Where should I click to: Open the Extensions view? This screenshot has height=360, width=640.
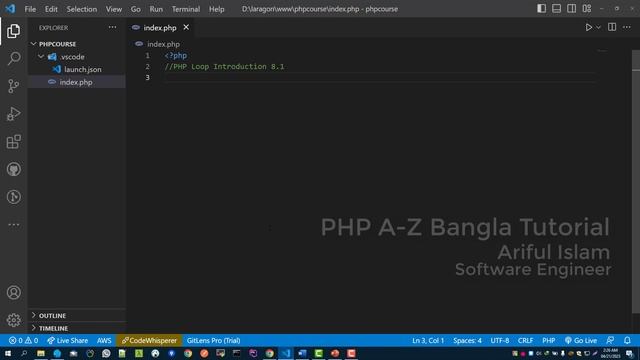click(x=13, y=142)
